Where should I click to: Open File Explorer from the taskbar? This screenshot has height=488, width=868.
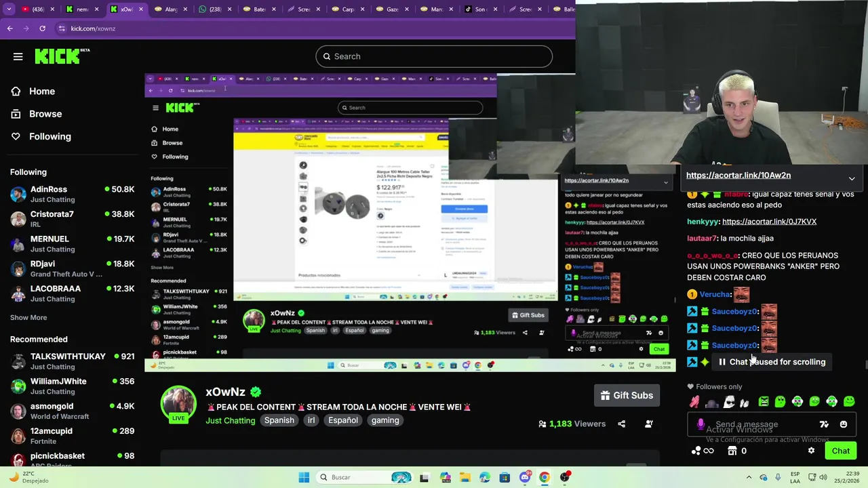pyautogui.click(x=465, y=477)
